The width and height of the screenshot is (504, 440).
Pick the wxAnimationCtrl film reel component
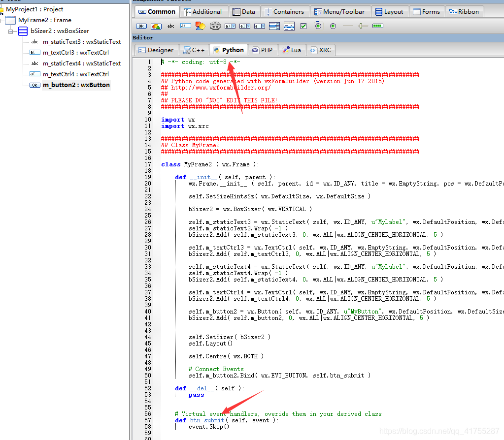(x=215, y=26)
